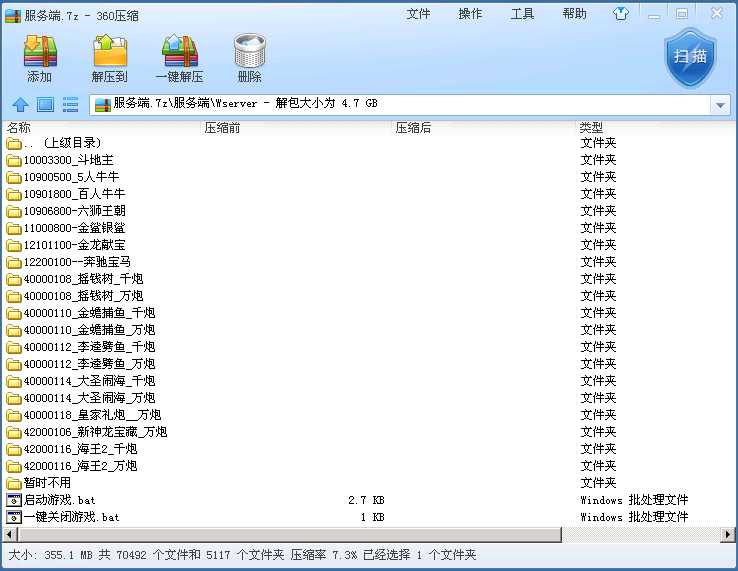Switch to list view mode
This screenshot has width=738, height=571.
[x=71, y=104]
